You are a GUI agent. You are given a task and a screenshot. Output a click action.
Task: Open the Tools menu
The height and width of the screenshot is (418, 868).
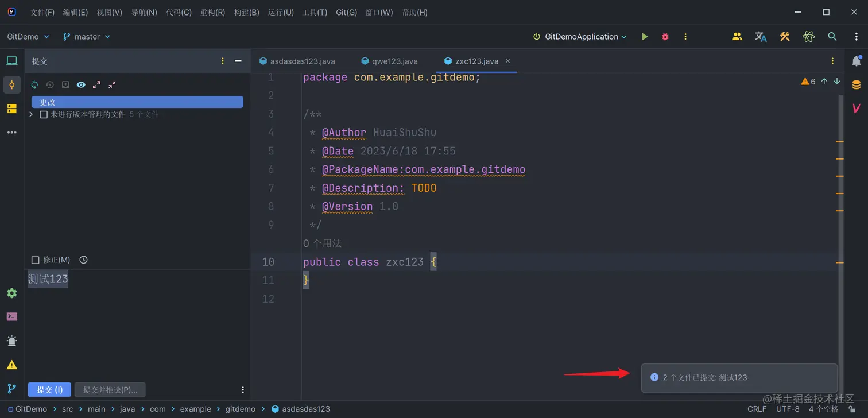pyautogui.click(x=315, y=13)
